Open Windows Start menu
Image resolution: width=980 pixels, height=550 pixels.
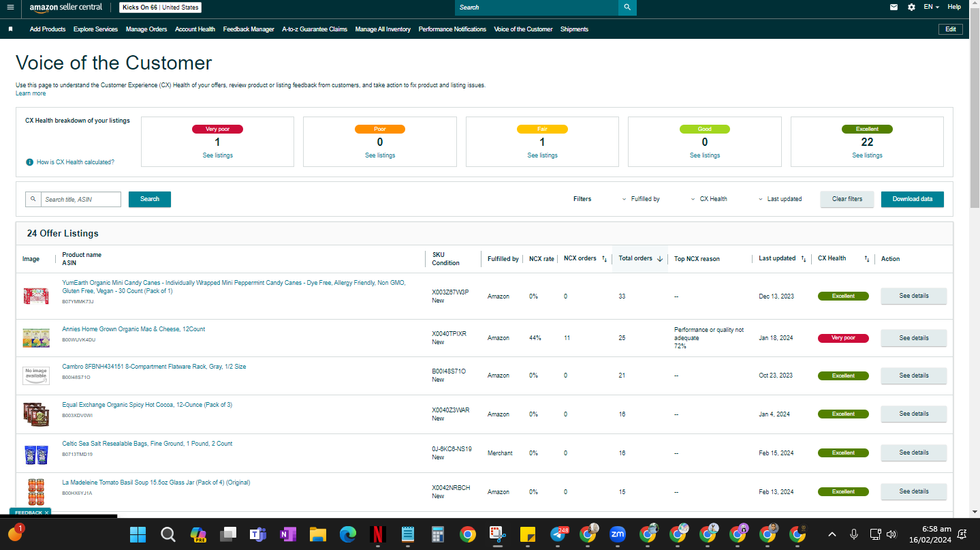[x=138, y=534]
